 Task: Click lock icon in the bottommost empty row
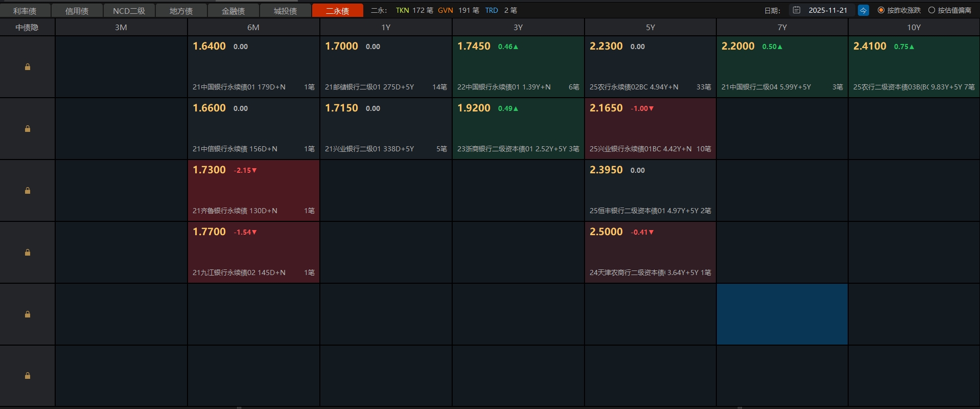[x=28, y=376]
